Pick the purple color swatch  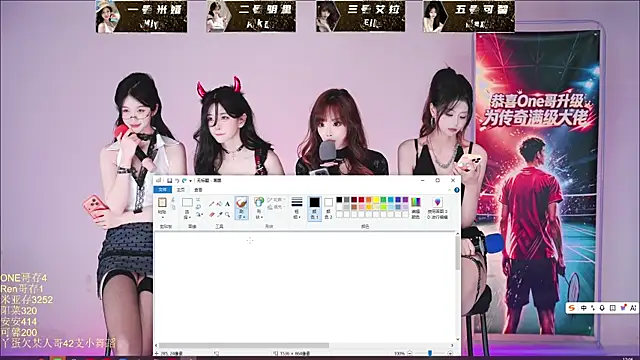click(405, 200)
